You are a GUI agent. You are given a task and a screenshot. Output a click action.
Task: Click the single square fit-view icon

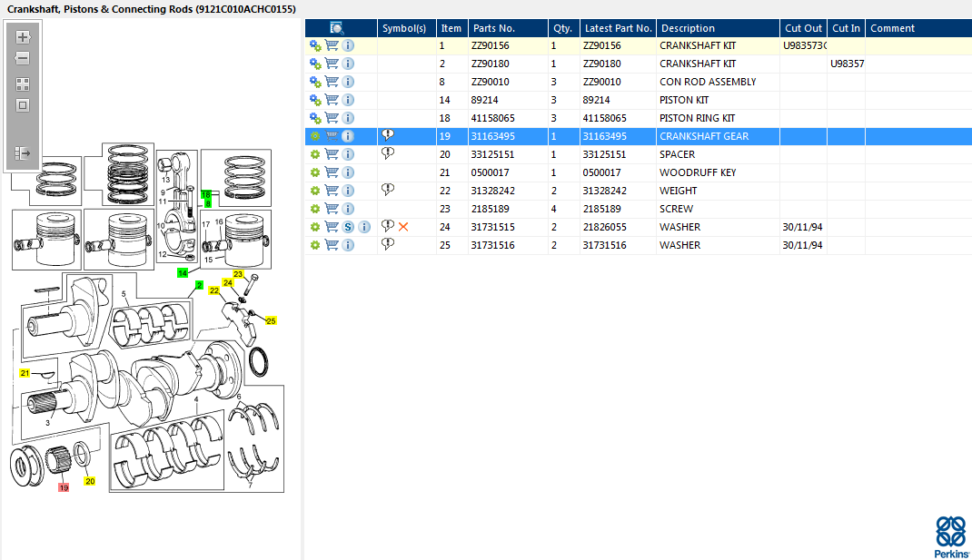coord(23,105)
